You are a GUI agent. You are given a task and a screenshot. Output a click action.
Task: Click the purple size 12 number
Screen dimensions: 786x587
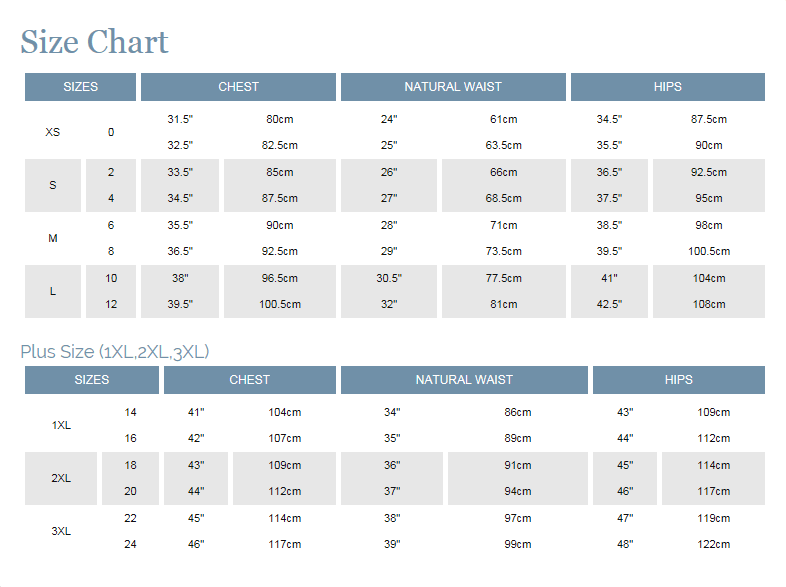111,304
